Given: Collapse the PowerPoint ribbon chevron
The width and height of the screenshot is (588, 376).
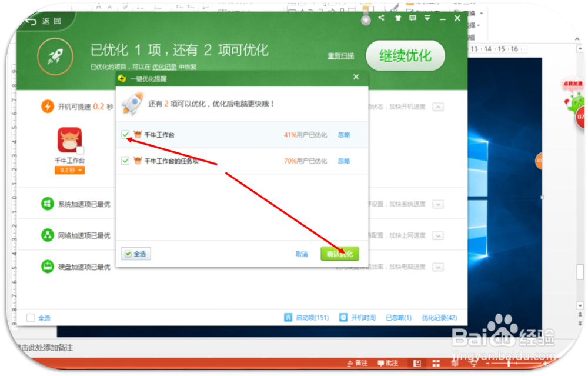Looking at the screenshot, I should (x=577, y=39).
